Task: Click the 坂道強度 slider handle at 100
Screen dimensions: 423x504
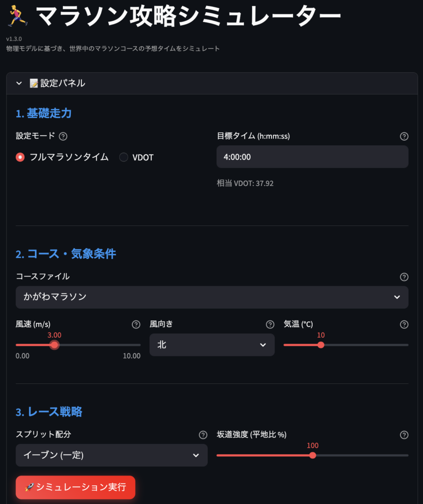Action: point(313,455)
